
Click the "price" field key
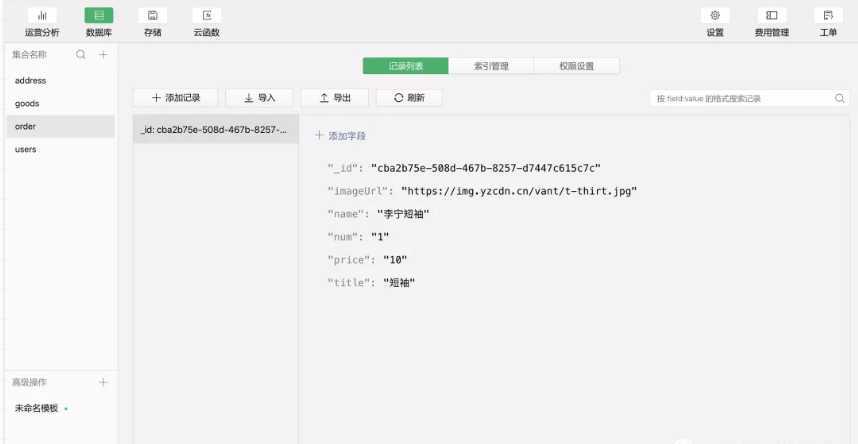[x=351, y=260]
